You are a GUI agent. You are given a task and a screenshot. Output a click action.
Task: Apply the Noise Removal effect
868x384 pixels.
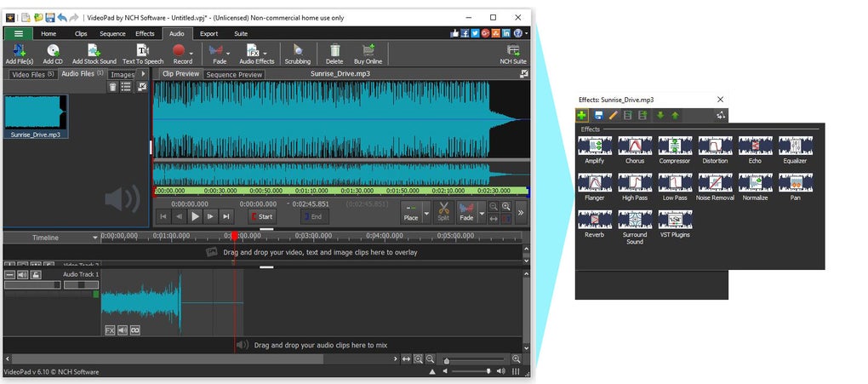pos(715,186)
